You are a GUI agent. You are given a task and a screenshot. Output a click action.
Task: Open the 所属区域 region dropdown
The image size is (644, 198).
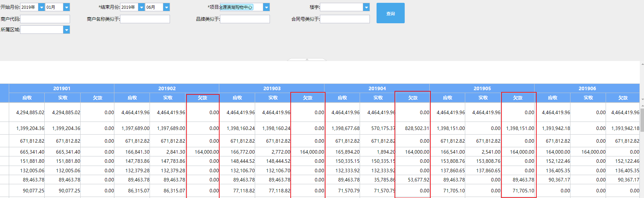pos(67,30)
